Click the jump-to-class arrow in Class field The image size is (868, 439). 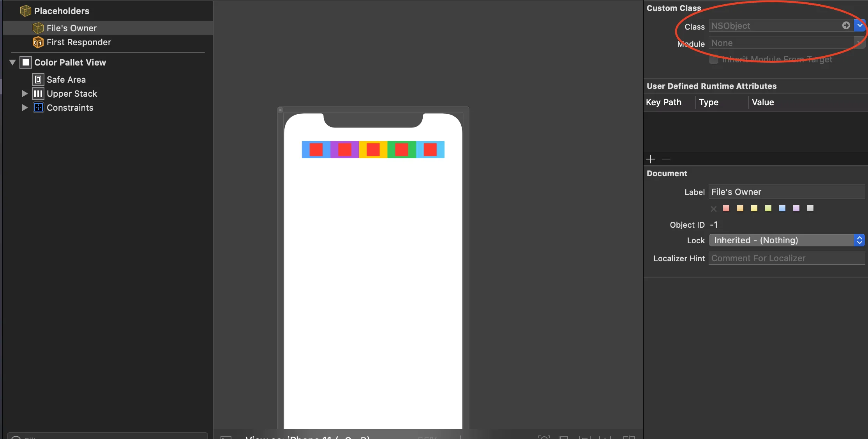(846, 26)
